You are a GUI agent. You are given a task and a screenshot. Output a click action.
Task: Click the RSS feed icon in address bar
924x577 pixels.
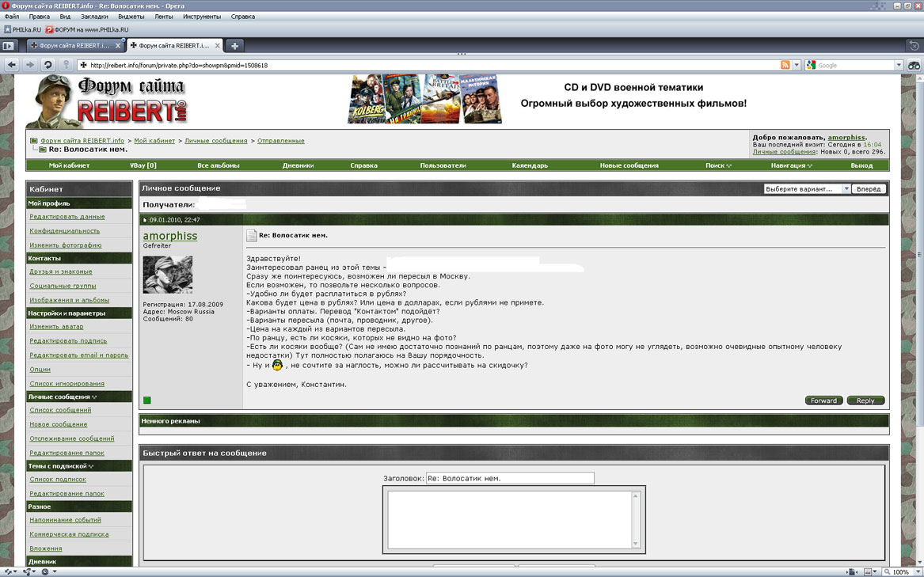(x=785, y=65)
